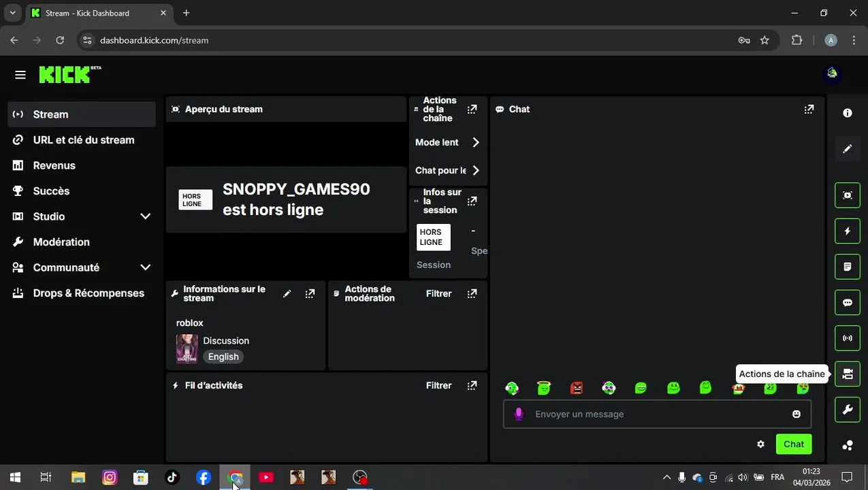Screen dimensions: 868x490
Task: Open YouTube from the taskbar
Action: tap(266, 477)
